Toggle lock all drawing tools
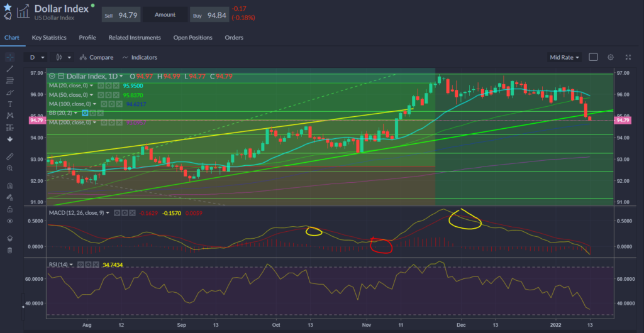This screenshot has width=644, height=333. tap(9, 209)
